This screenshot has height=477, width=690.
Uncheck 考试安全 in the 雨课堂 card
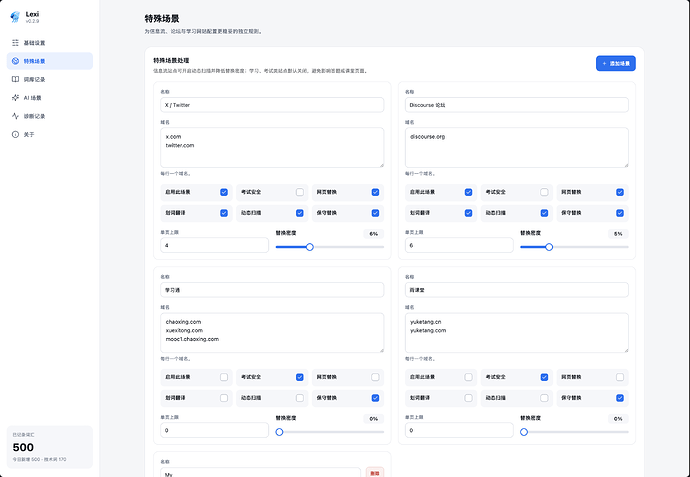544,377
